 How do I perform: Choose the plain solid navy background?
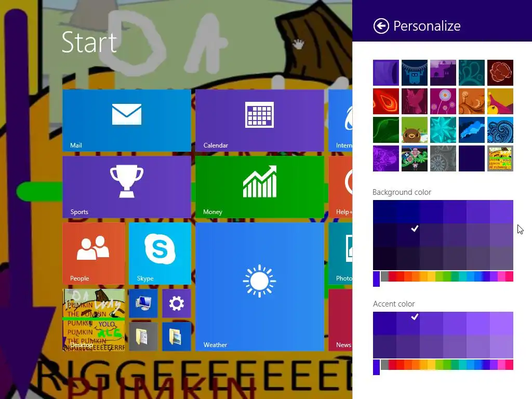472,158
